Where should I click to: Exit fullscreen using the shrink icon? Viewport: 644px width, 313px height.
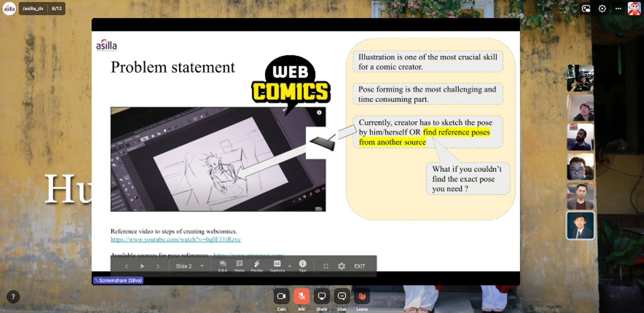326,266
